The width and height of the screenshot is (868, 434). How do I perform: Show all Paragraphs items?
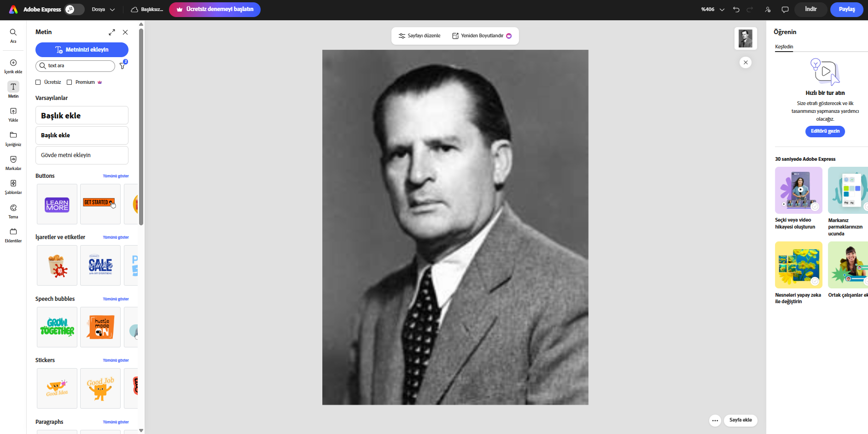[x=116, y=422]
